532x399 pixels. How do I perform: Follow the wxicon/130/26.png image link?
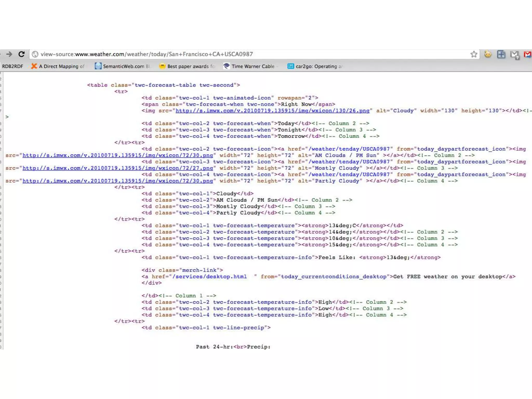point(272,111)
